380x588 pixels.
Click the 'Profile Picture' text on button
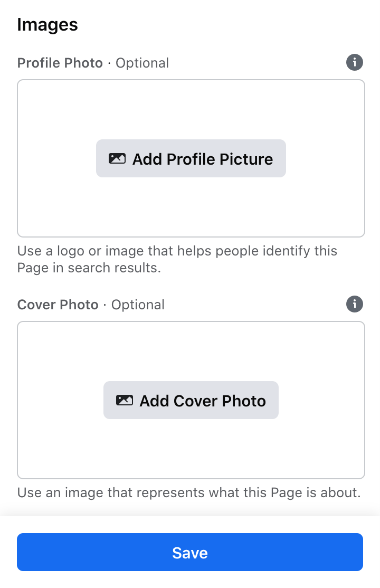pos(220,159)
